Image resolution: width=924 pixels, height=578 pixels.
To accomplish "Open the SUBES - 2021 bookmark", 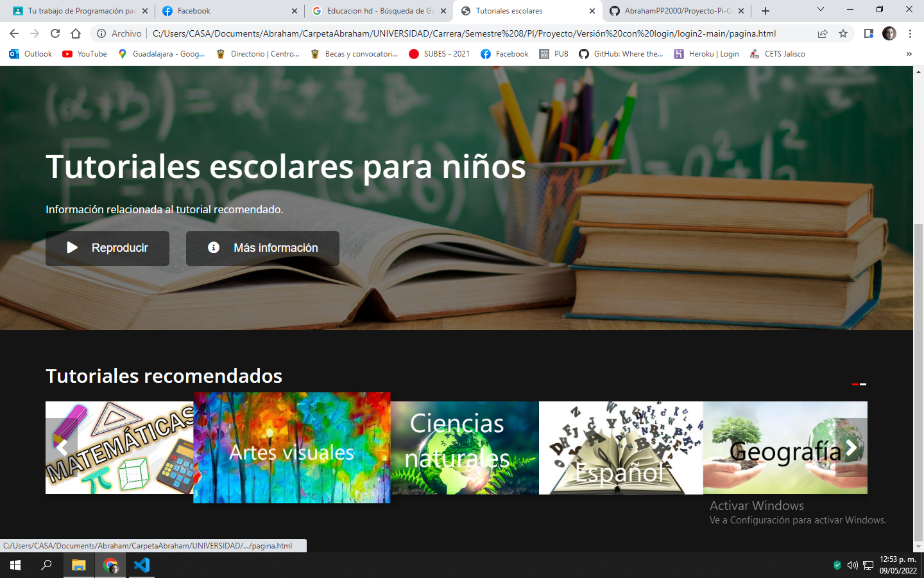I will [440, 54].
